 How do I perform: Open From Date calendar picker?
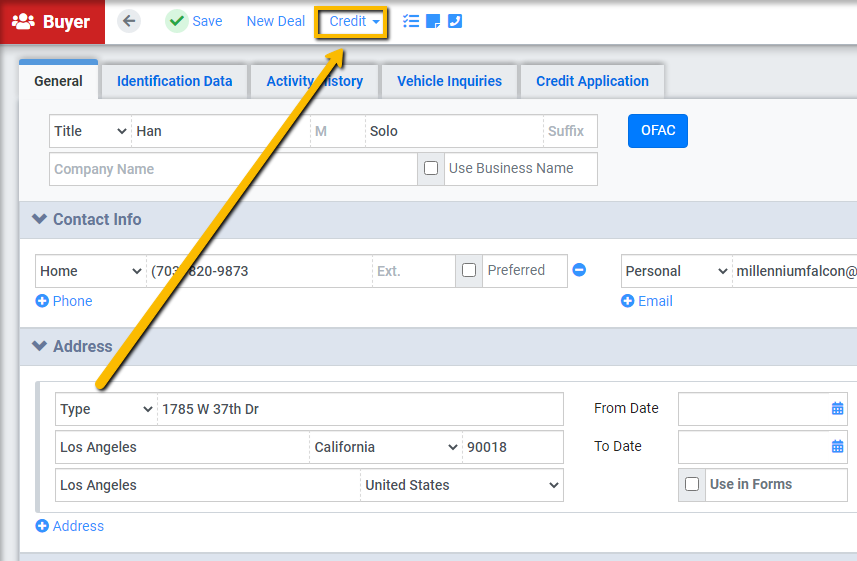[837, 408]
